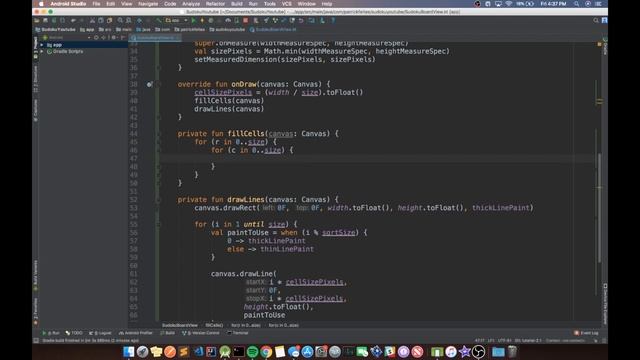Open the Spotlight search in menu bar
Viewport: 640px width, 360px height.
(x=576, y=4)
